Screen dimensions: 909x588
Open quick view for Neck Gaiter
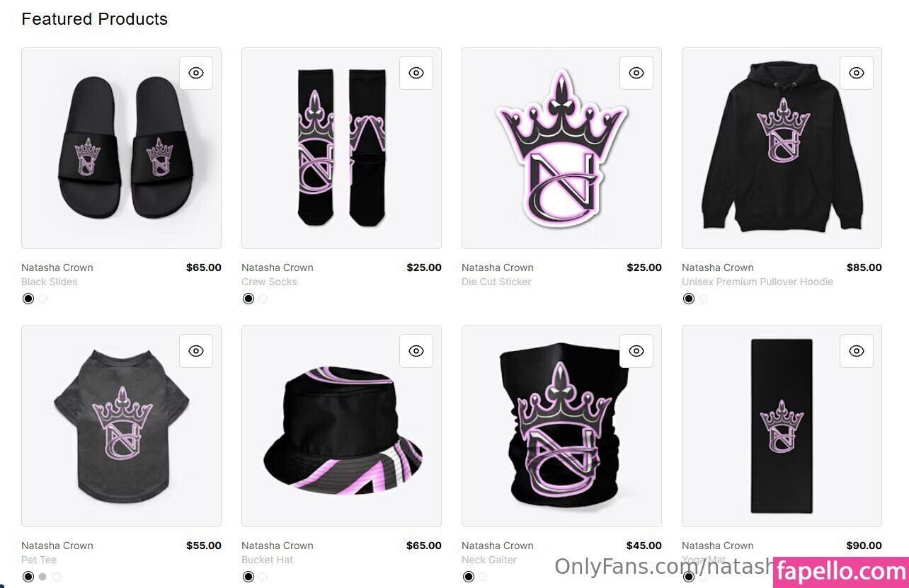pyautogui.click(x=636, y=351)
